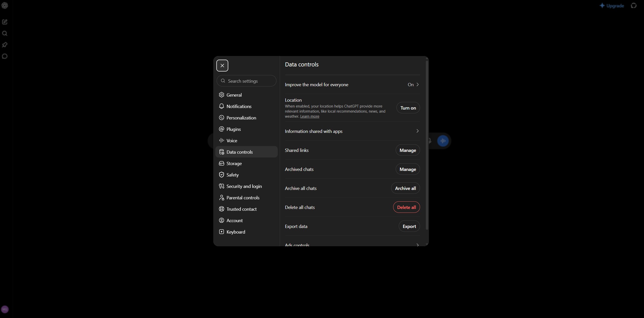Click the ChatGPT logo icon
The height and width of the screenshot is (318, 644).
click(x=5, y=6)
